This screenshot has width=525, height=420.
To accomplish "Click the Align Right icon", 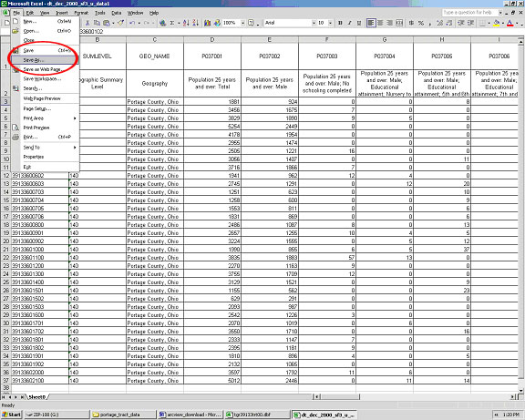I will tap(389, 23).
